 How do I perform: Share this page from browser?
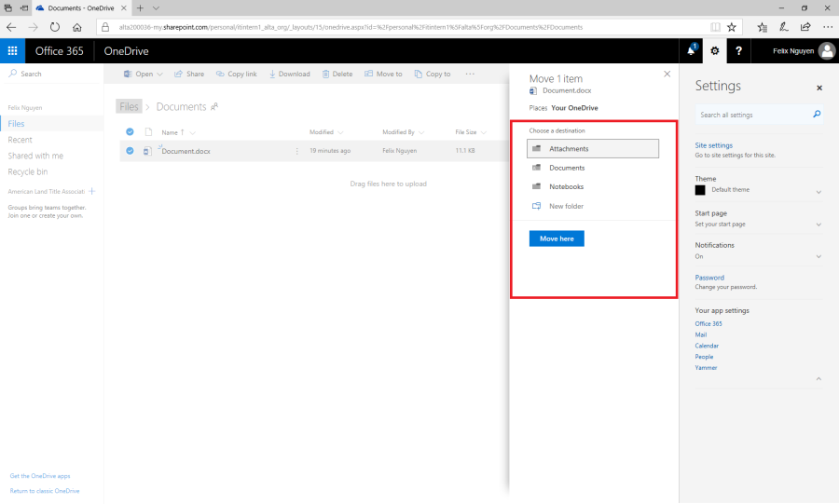point(805,27)
